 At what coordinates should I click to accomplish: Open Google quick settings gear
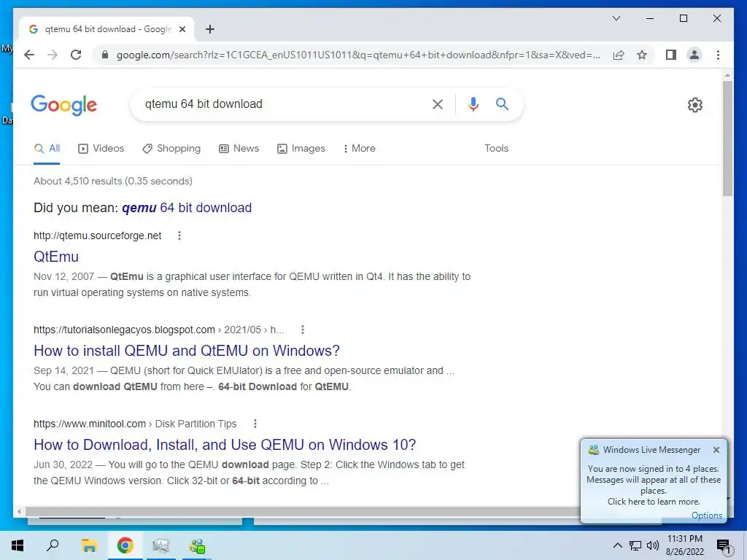[x=694, y=105]
